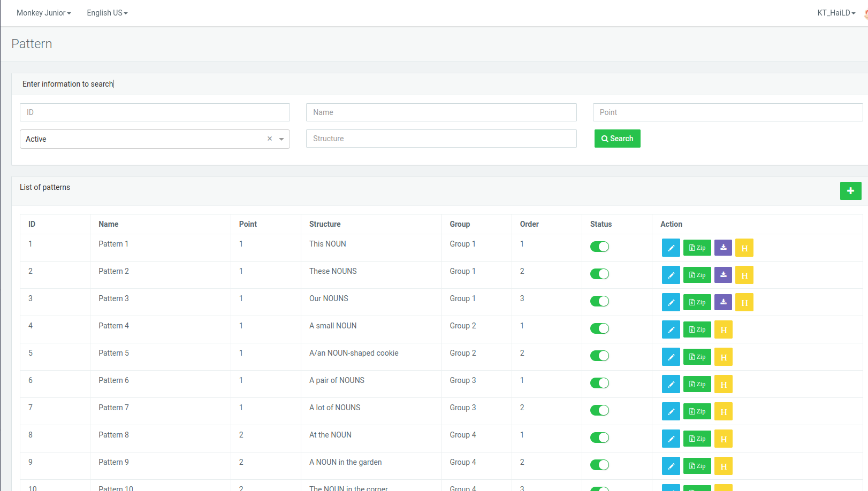The height and width of the screenshot is (491, 868).
Task: Download the Zip for Pattern 2
Action: coord(697,275)
